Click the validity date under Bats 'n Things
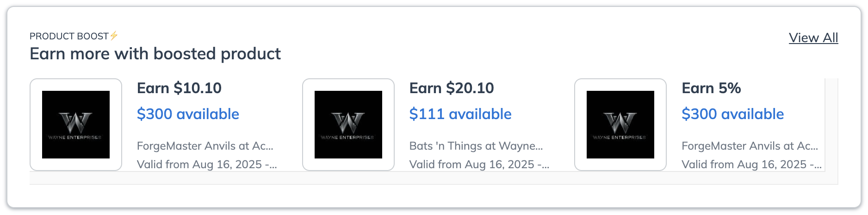868x215 pixels. 479,164
